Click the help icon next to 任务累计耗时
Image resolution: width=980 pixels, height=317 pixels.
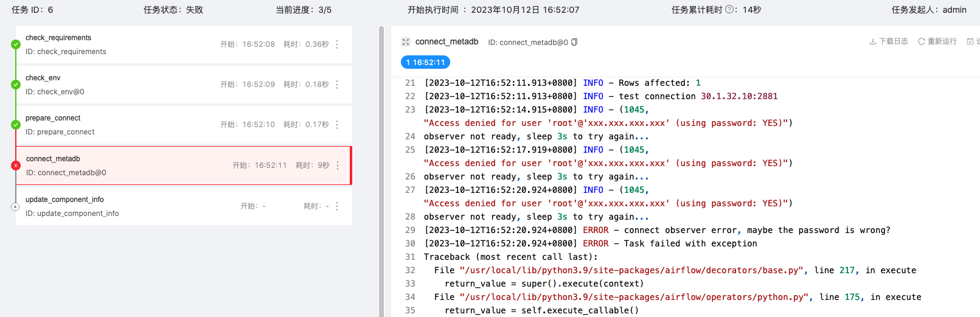point(729,10)
